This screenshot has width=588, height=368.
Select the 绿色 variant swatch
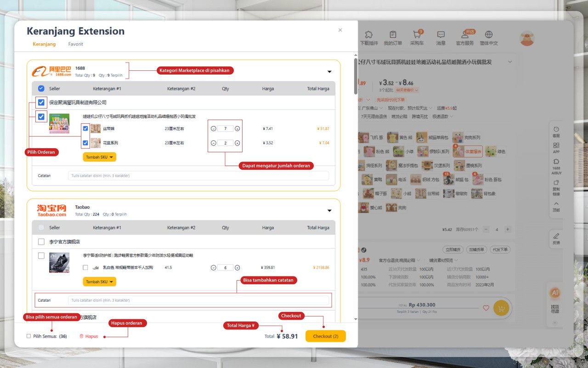(x=496, y=151)
